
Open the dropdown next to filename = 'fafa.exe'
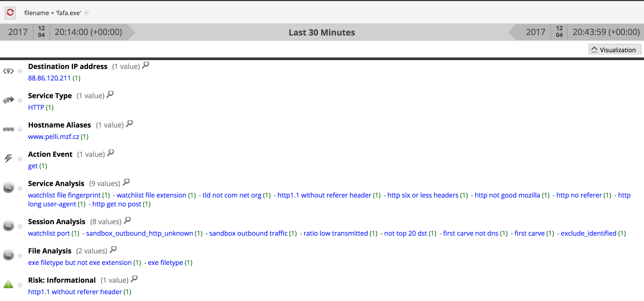[x=87, y=13]
